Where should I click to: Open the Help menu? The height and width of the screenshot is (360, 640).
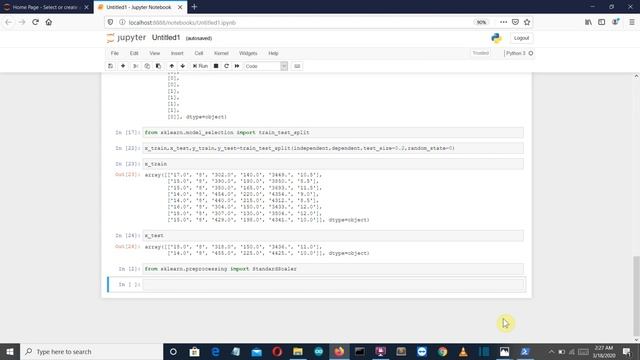pos(273,53)
